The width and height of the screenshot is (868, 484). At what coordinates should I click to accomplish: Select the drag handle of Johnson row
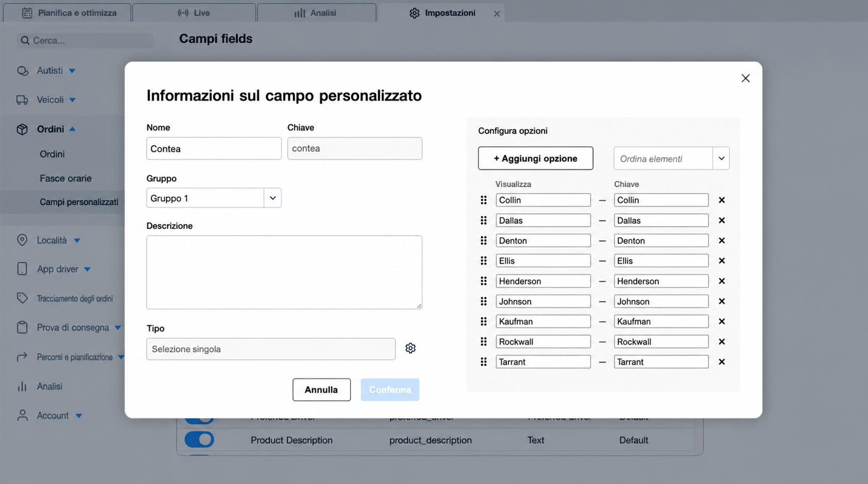(483, 301)
